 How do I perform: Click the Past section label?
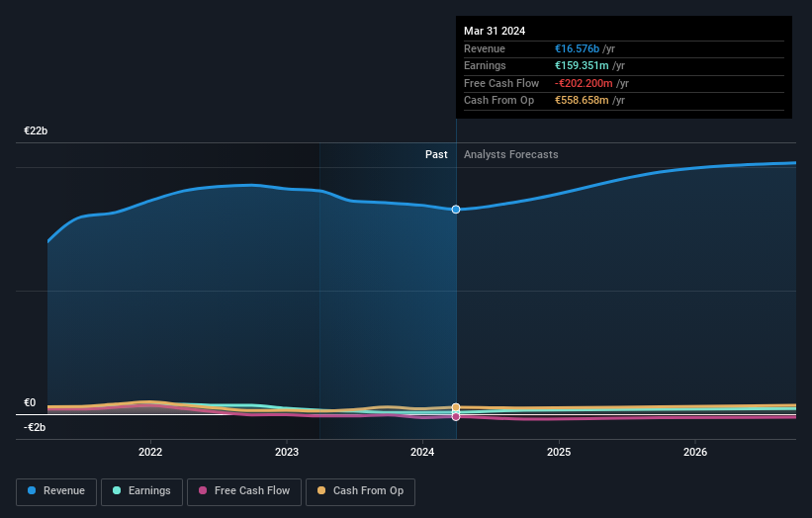coord(436,155)
